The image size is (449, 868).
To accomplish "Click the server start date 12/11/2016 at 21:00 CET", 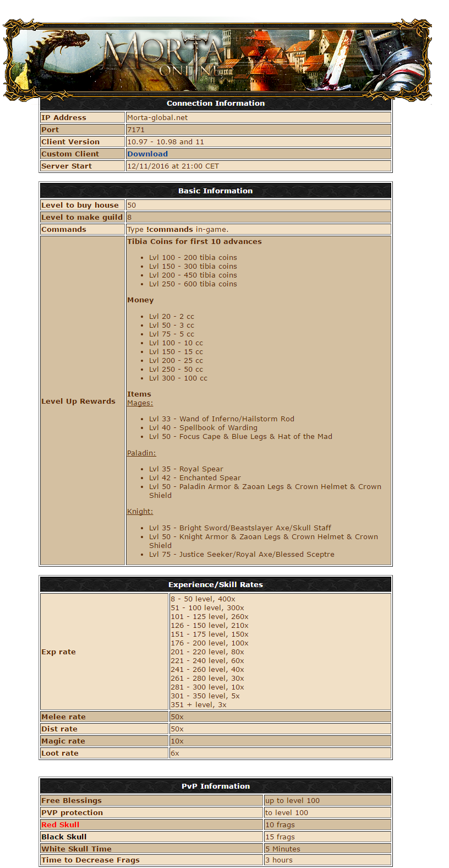I will click(173, 166).
